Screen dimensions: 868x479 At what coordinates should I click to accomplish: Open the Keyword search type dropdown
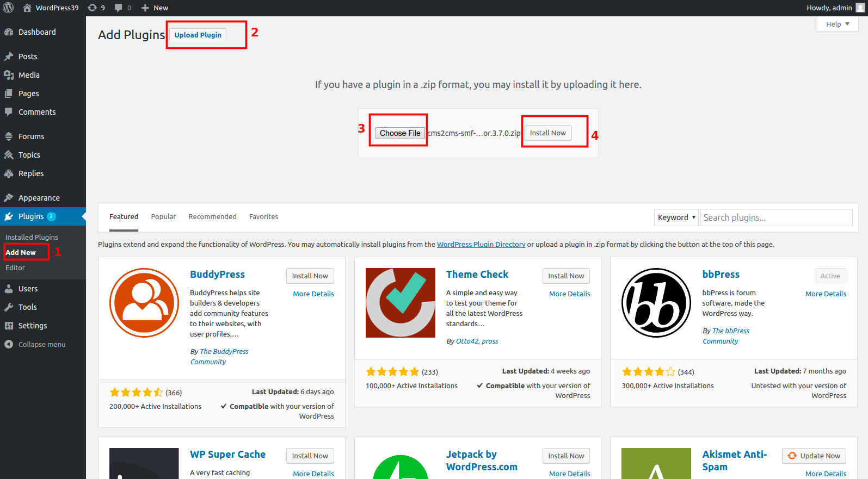(676, 217)
